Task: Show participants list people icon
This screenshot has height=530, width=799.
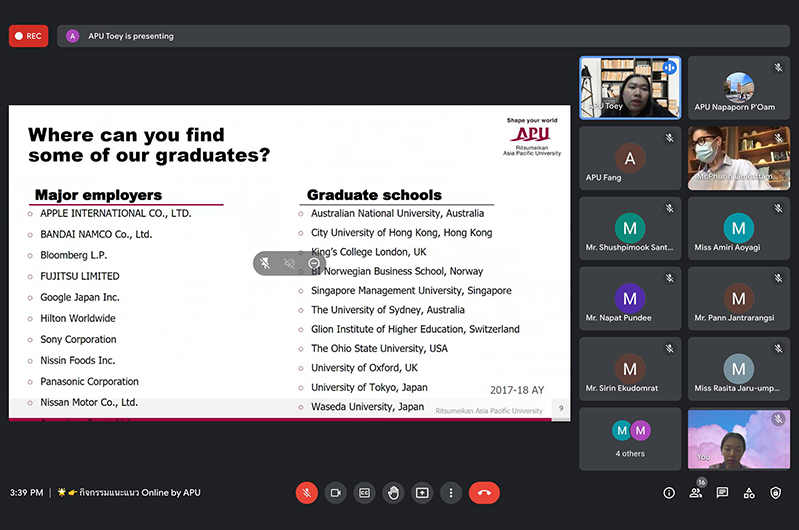Action: coord(696,493)
